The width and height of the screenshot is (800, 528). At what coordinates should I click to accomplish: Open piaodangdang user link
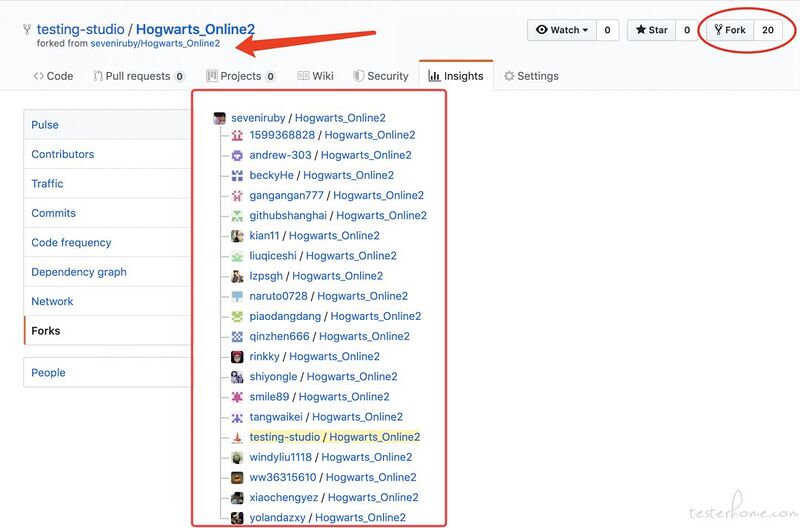pos(285,316)
